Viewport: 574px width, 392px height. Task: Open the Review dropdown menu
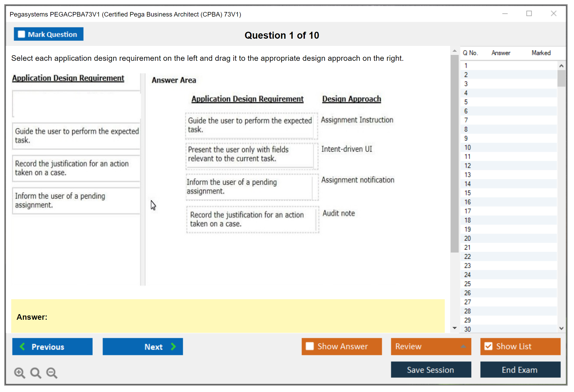(463, 346)
